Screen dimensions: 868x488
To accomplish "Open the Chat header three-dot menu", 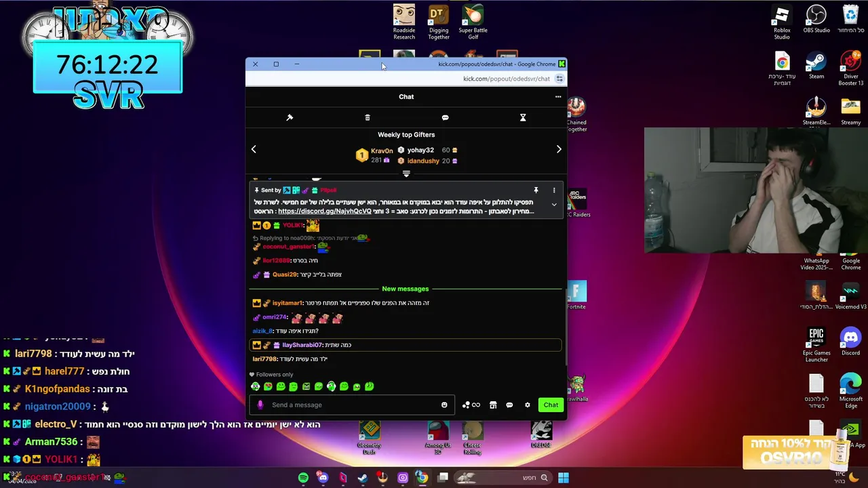I will pyautogui.click(x=558, y=97).
